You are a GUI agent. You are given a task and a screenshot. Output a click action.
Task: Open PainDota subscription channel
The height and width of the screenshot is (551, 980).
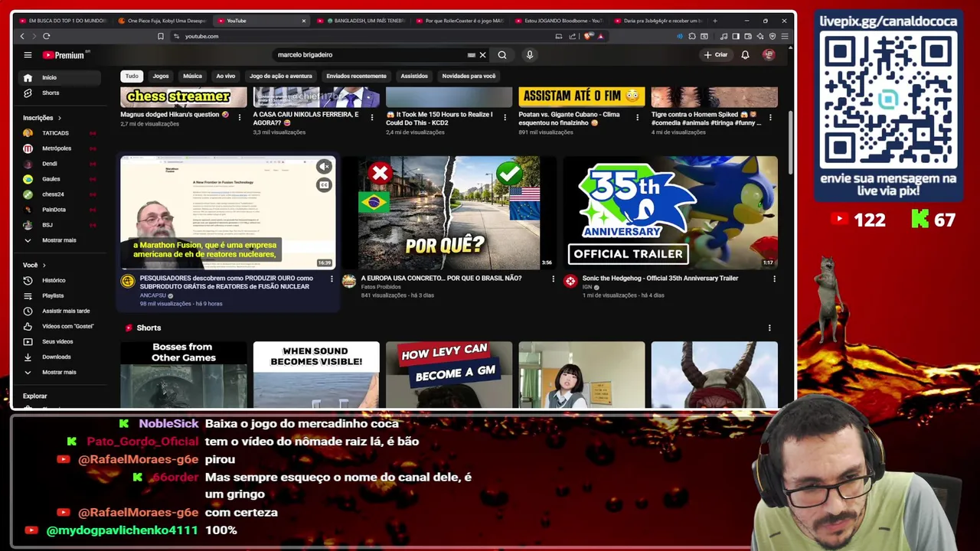pyautogui.click(x=60, y=210)
